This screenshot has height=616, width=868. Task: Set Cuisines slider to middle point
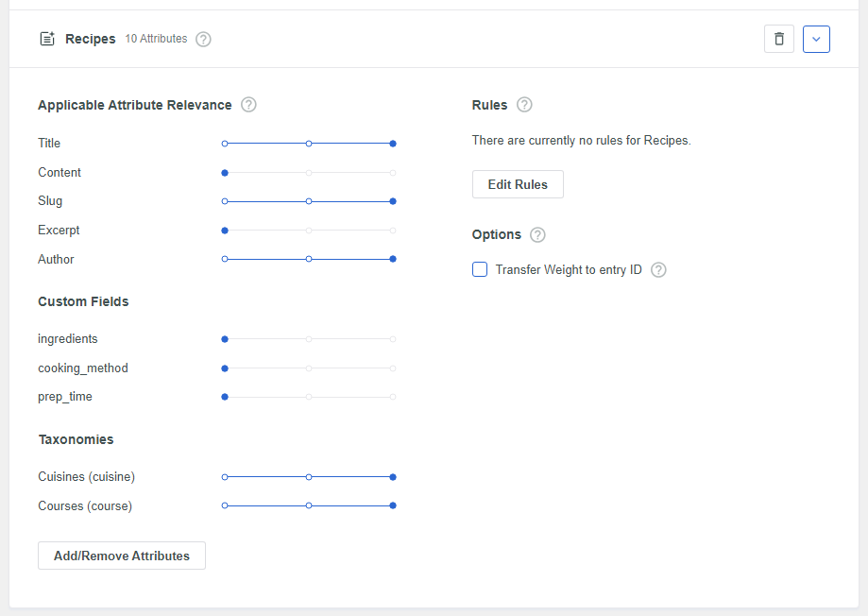point(309,477)
